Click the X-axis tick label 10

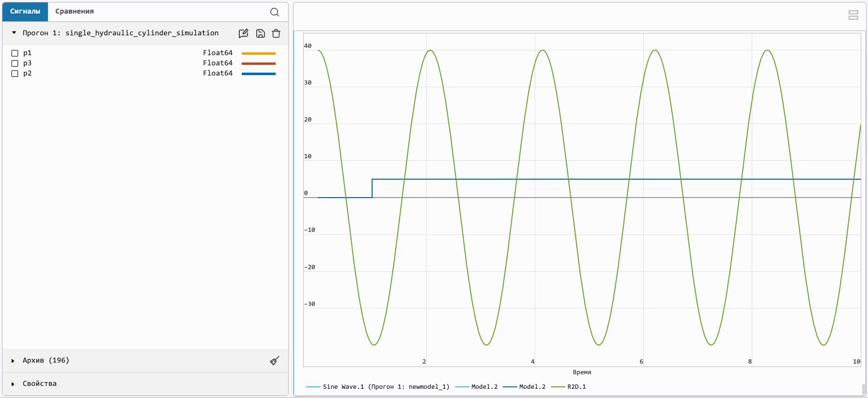pos(856,362)
